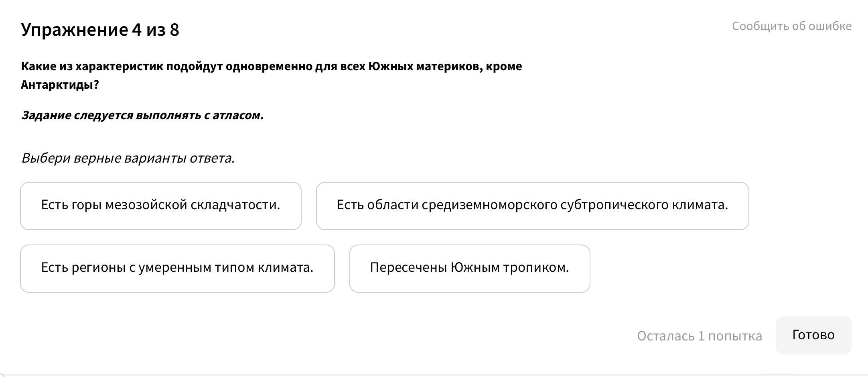Click the word 'Антарктиды?' in the question
The height and width of the screenshot is (377, 868).
60,85
